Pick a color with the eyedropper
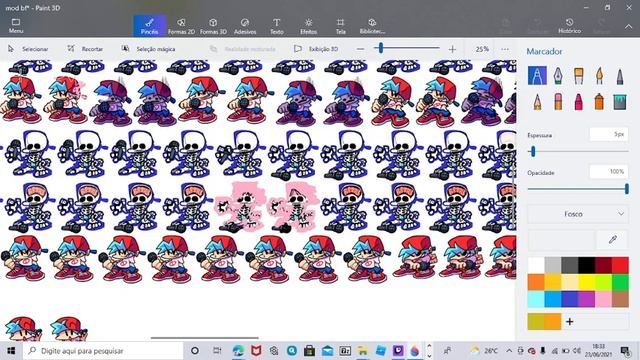The image size is (640, 360). (612, 240)
